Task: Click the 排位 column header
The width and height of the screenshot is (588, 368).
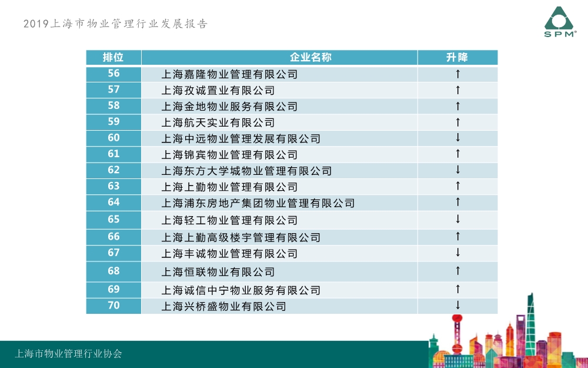Action: [113, 57]
